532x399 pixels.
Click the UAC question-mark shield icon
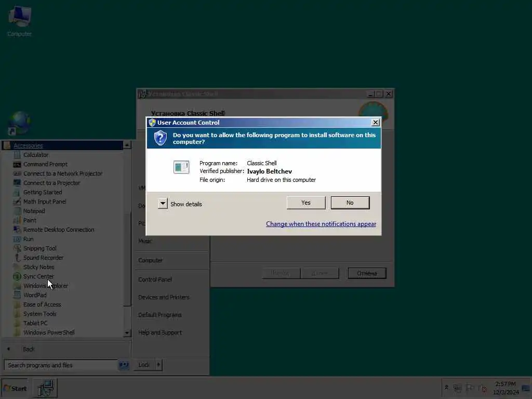(x=160, y=138)
